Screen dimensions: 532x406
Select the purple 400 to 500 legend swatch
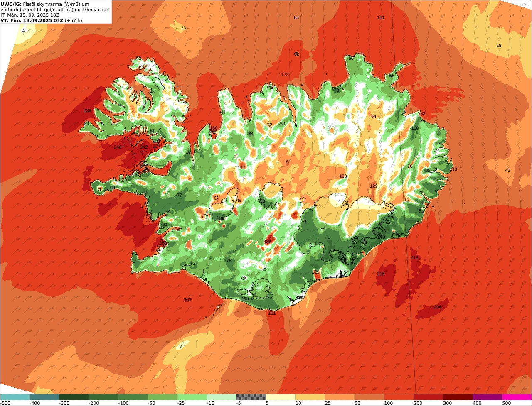point(487,397)
